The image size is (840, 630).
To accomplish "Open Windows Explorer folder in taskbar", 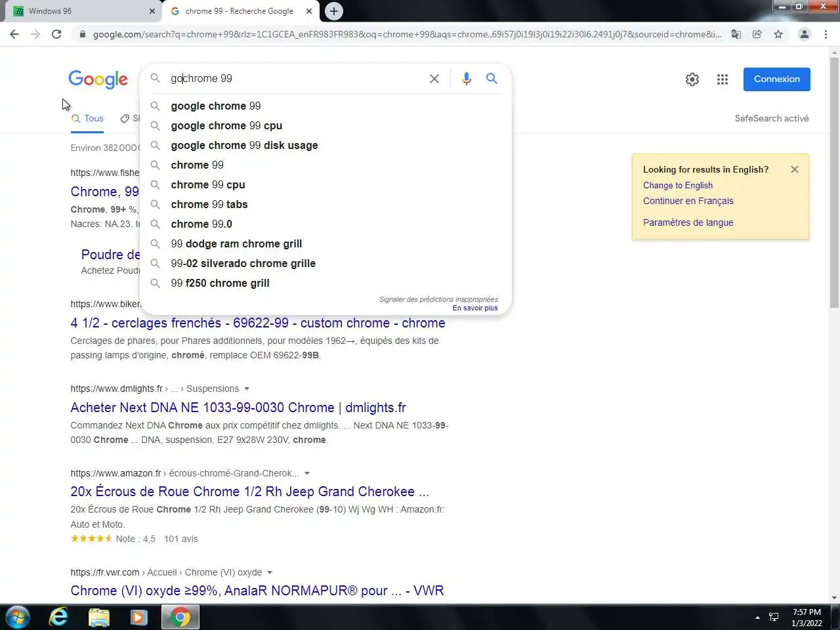I will pos(99,617).
